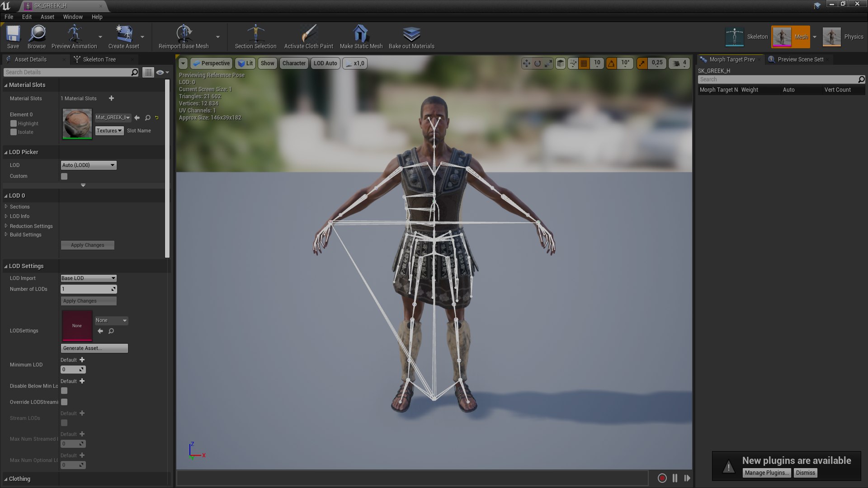The height and width of the screenshot is (488, 868).
Task: Open Preview Animation tool
Action: [74, 34]
